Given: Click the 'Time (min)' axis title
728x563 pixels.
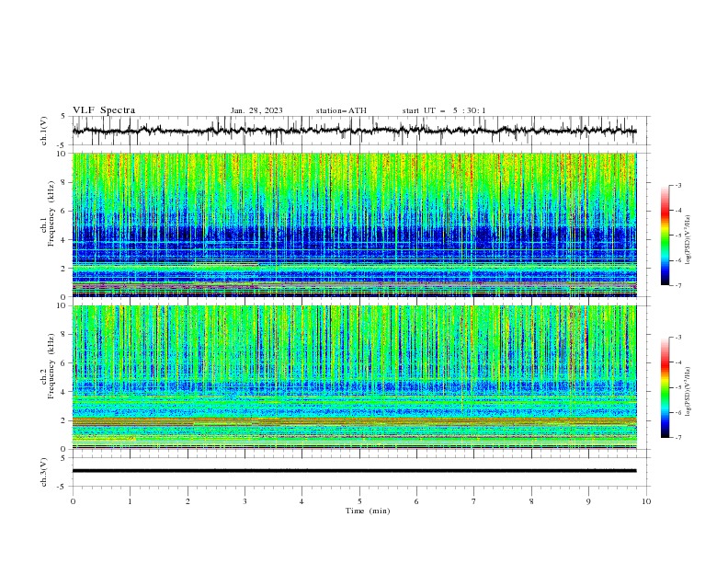Looking at the screenshot, I should [368, 511].
